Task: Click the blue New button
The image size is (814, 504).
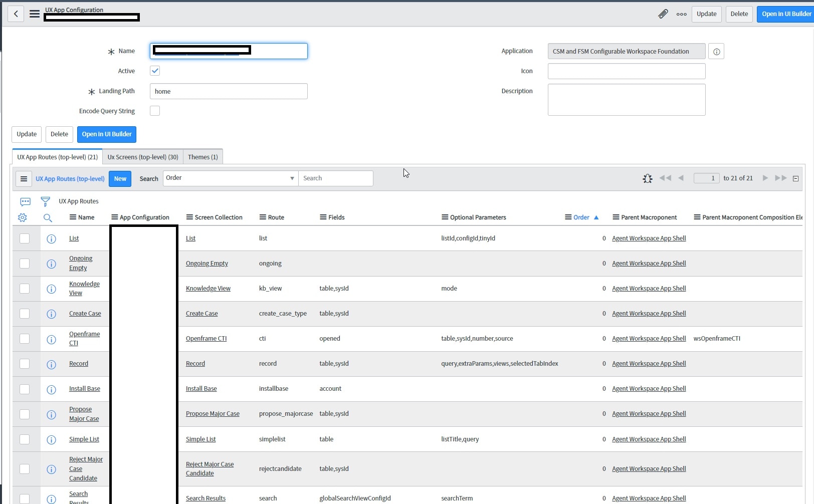Action: point(120,179)
